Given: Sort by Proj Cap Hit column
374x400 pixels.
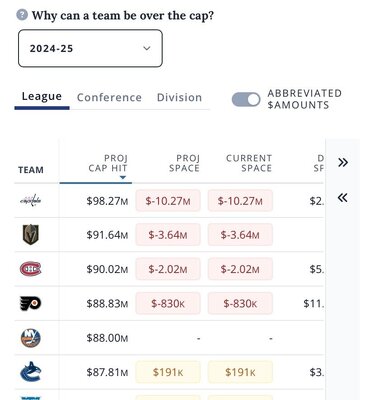Looking at the screenshot, I should tap(108, 163).
